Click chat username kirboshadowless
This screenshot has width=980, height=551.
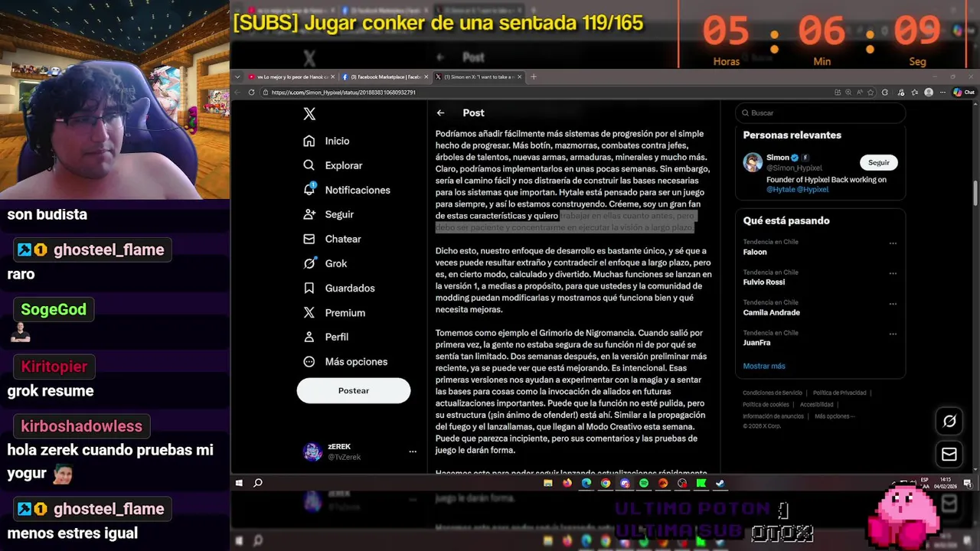point(81,425)
